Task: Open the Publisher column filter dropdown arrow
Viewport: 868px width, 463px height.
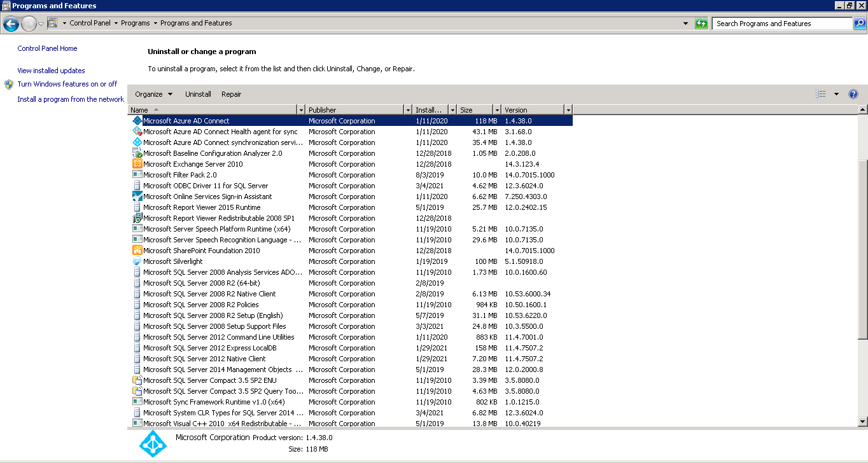Action: pos(408,109)
